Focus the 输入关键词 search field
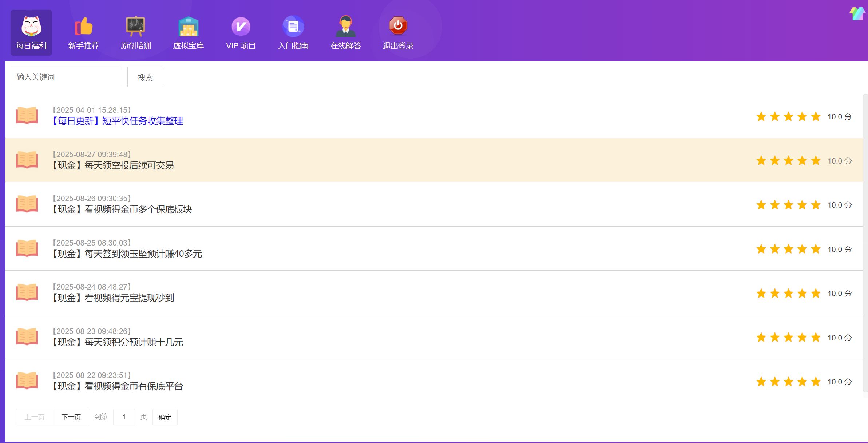The width and height of the screenshot is (868, 443). pyautogui.click(x=66, y=77)
